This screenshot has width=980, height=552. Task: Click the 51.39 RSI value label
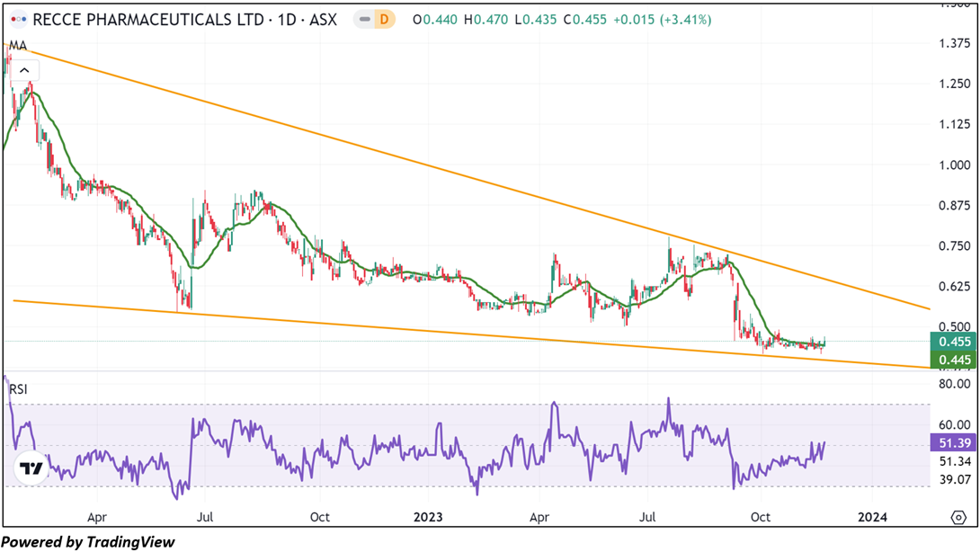tap(954, 443)
